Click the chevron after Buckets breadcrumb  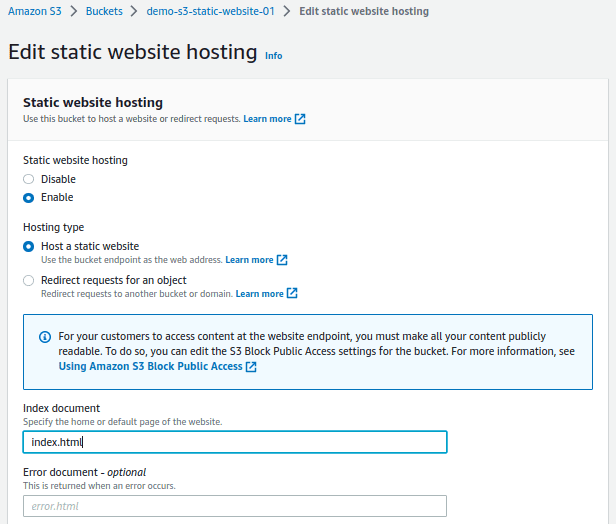[x=134, y=11]
